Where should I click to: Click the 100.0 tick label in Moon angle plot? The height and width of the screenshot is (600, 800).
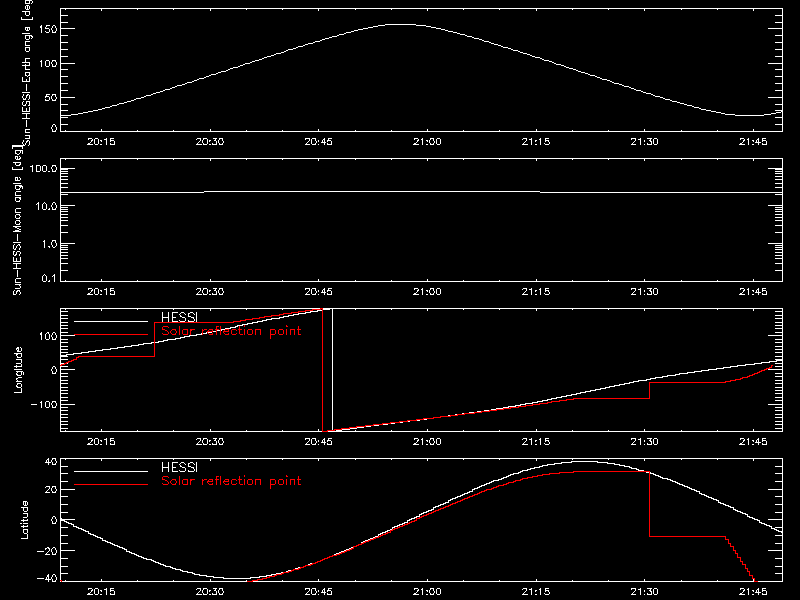coord(43,168)
